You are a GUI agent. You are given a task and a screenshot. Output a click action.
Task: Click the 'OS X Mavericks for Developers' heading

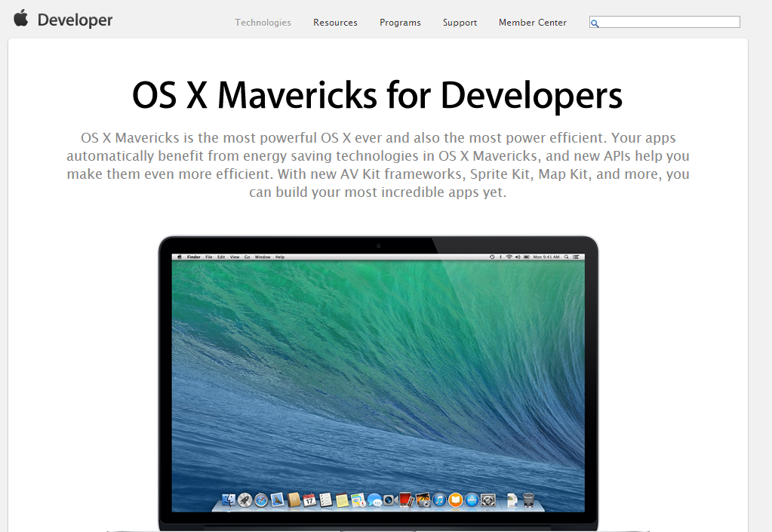377,95
